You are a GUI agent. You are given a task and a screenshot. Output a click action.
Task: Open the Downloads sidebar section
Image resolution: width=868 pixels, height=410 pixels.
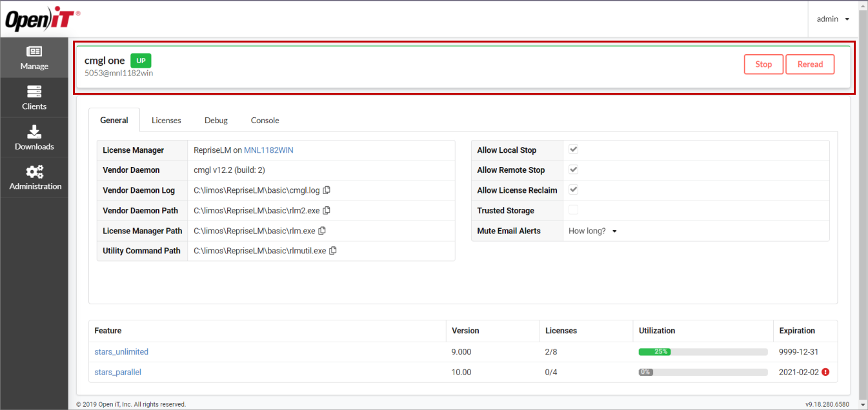tap(34, 138)
